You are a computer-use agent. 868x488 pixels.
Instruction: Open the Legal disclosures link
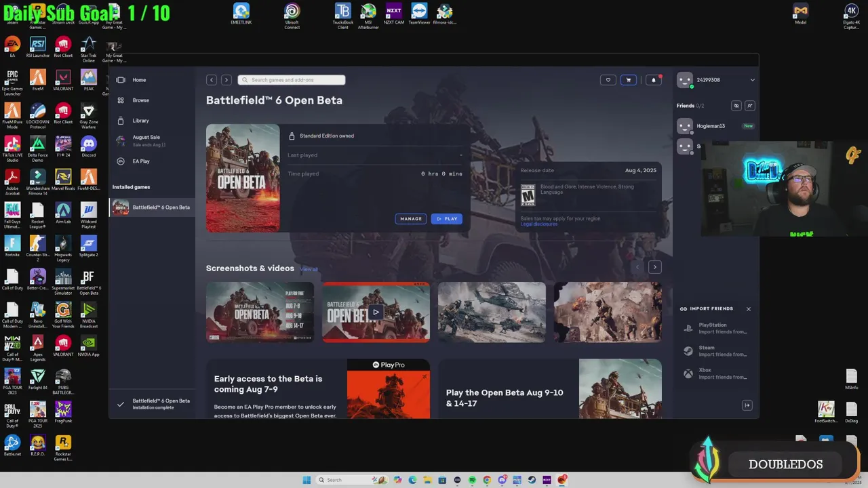click(539, 224)
